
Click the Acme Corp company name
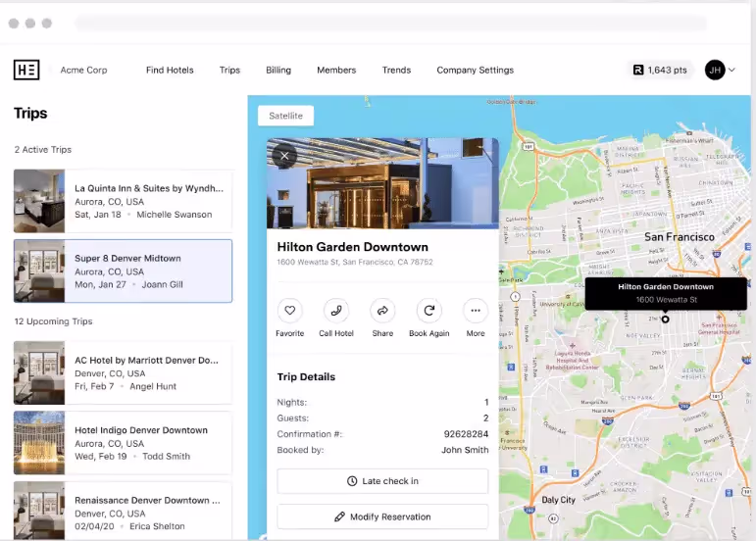tap(84, 70)
